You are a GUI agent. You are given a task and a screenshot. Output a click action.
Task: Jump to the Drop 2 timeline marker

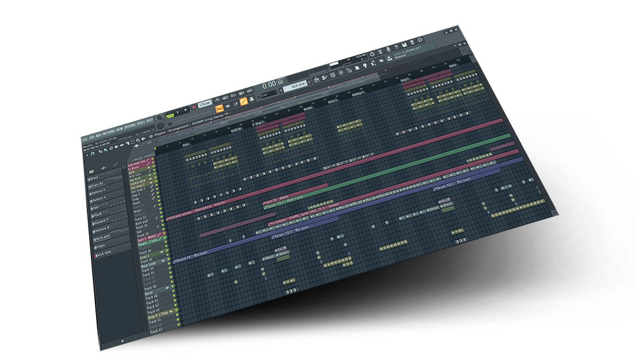click(x=404, y=79)
